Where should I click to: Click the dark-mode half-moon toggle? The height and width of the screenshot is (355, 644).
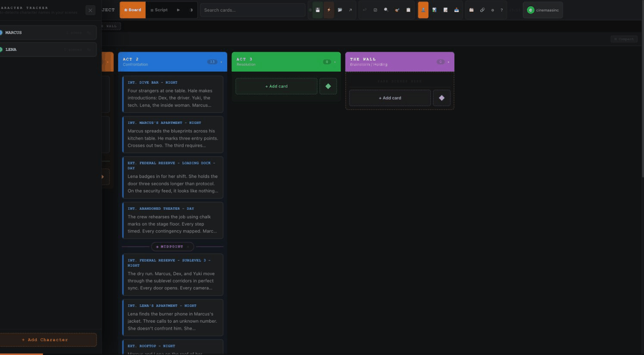(x=492, y=9)
